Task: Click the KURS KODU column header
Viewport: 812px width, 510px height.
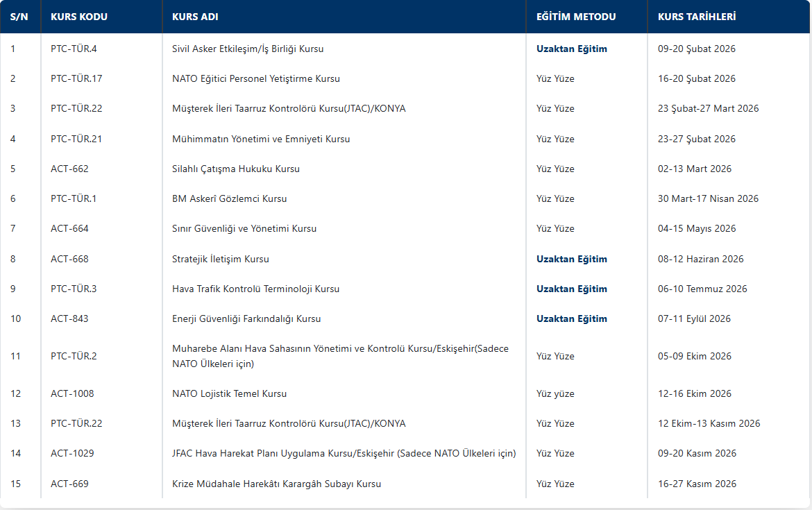Action: (x=79, y=17)
